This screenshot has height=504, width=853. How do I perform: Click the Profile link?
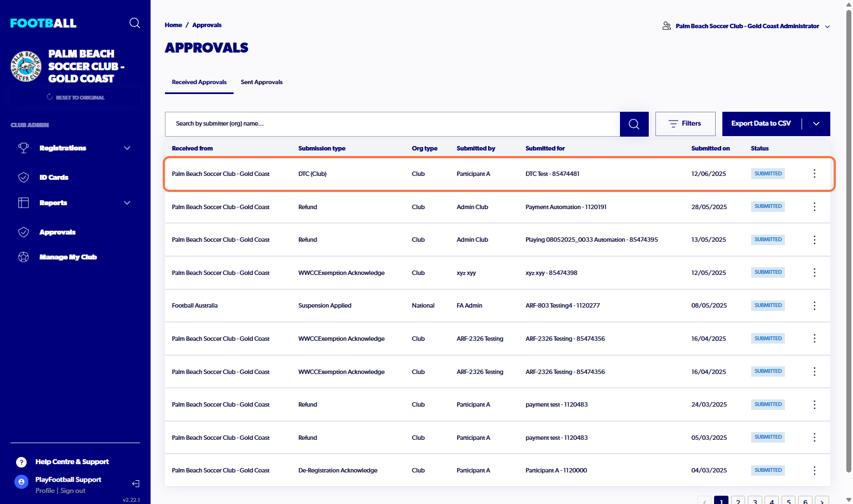click(x=45, y=491)
